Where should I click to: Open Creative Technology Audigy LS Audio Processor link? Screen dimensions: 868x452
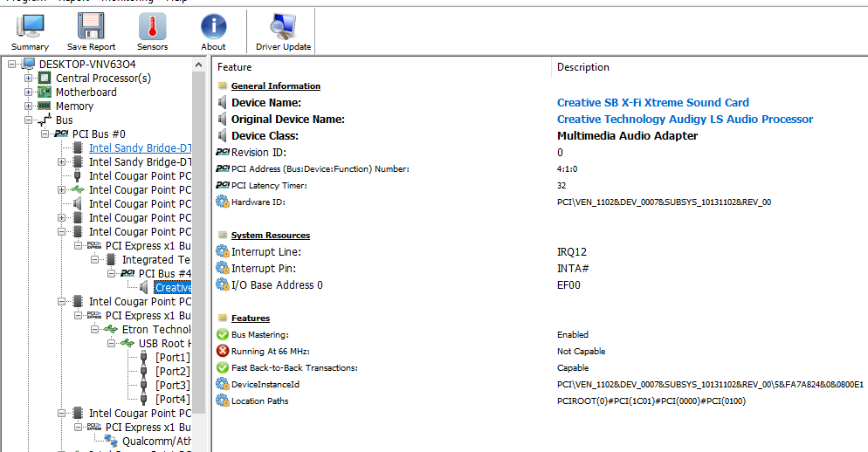click(x=685, y=119)
